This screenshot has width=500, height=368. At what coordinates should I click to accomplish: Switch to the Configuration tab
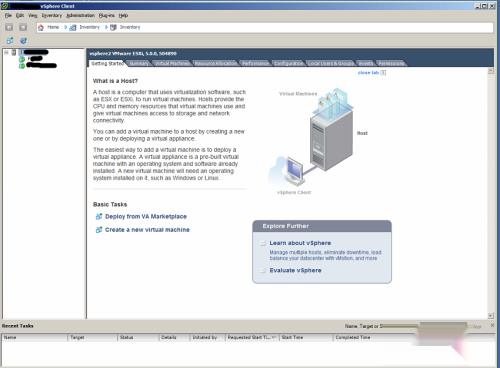pyautogui.click(x=289, y=63)
